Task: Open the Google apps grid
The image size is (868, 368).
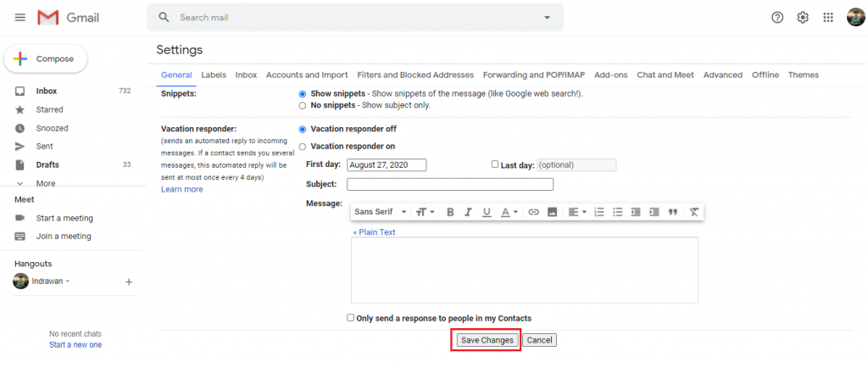Action: point(828,17)
